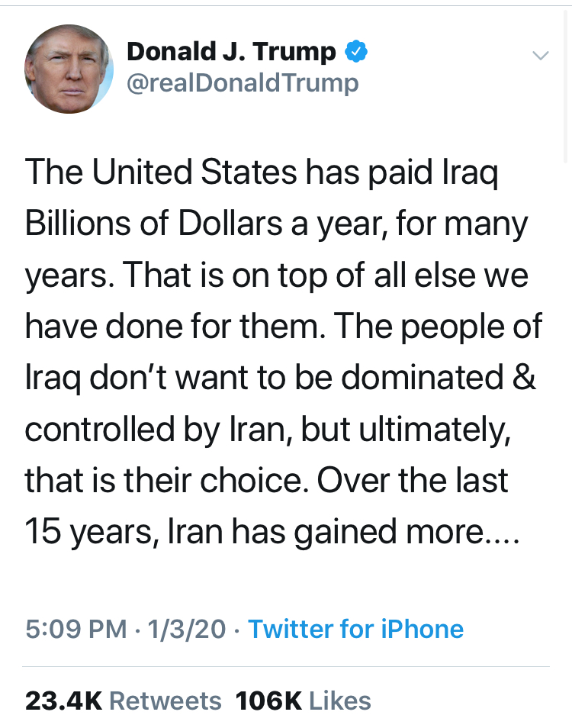Screen dimensions: 572x728
Task: Click the display name Donald J. Trump
Action: pyautogui.click(x=231, y=52)
